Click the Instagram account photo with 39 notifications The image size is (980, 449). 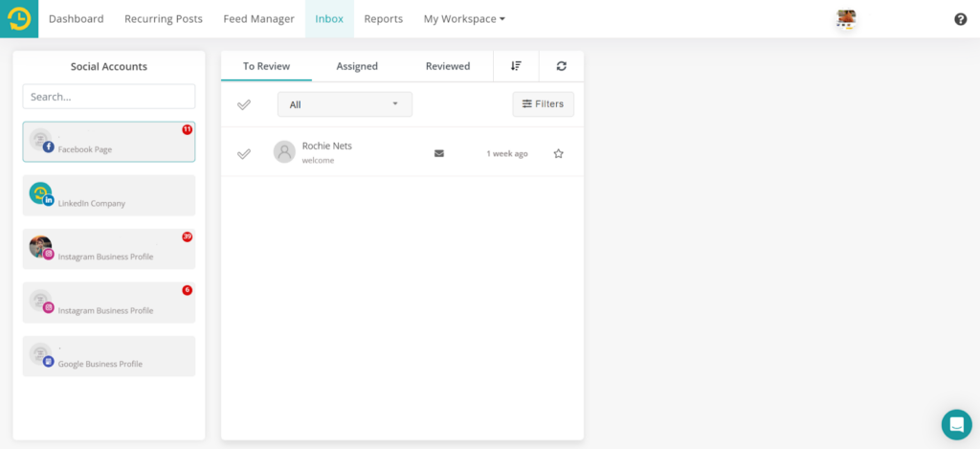coord(40,246)
